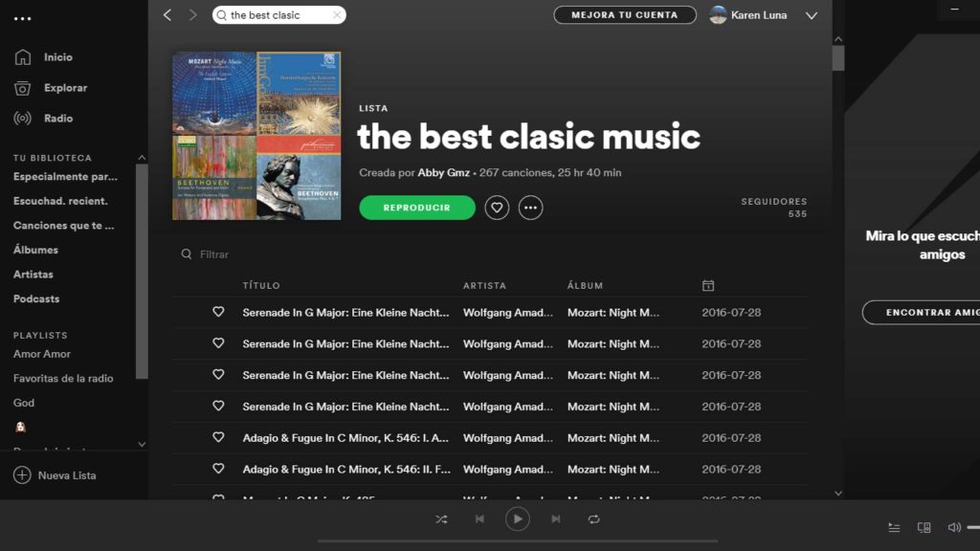Open Inicio in the sidebar
This screenshot has height=551, width=980.
click(58, 56)
